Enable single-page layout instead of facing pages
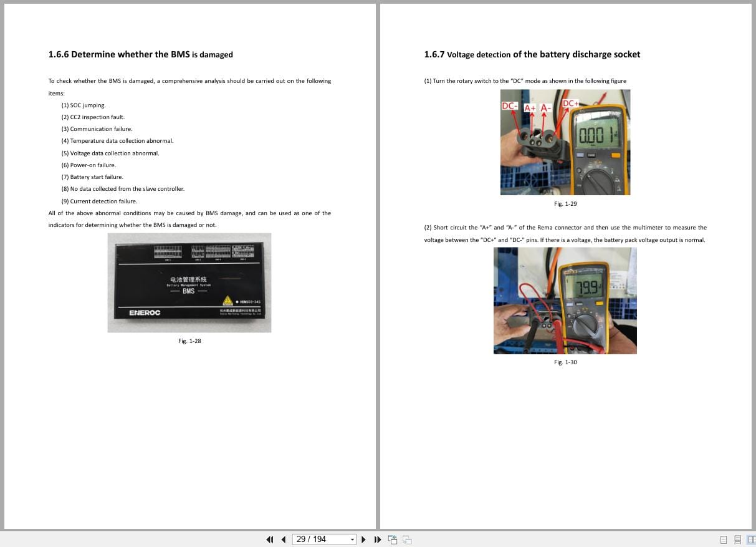This screenshot has height=547, width=756. (724, 539)
